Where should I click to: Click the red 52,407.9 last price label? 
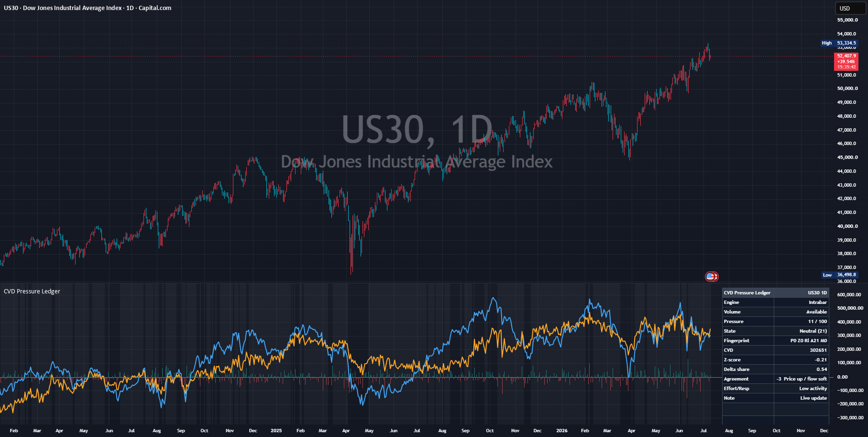coord(846,61)
